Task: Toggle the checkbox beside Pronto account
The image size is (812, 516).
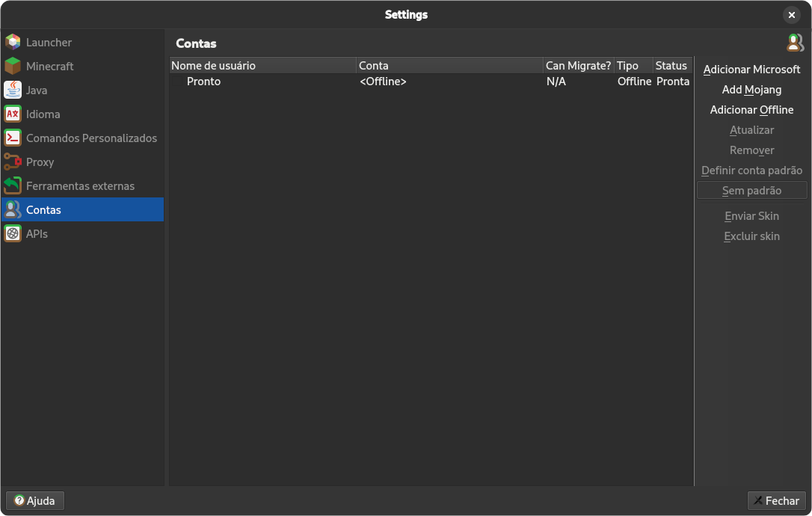Action: (178, 82)
